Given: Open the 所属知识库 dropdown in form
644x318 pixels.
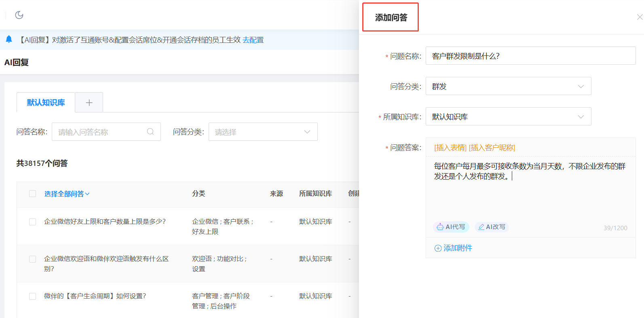Looking at the screenshot, I should 508,117.
